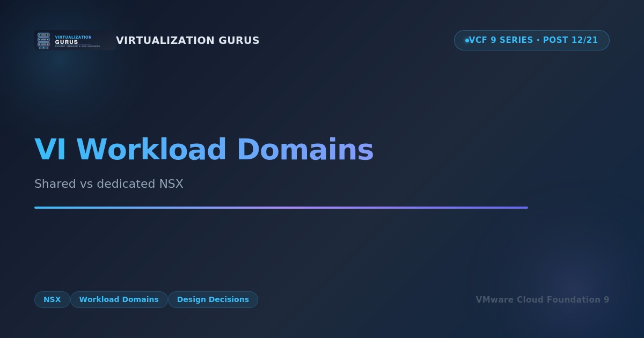The width and height of the screenshot is (644, 338).
Task: Open the VCF 9 Series Post 12/21 badge
Action: tap(532, 40)
